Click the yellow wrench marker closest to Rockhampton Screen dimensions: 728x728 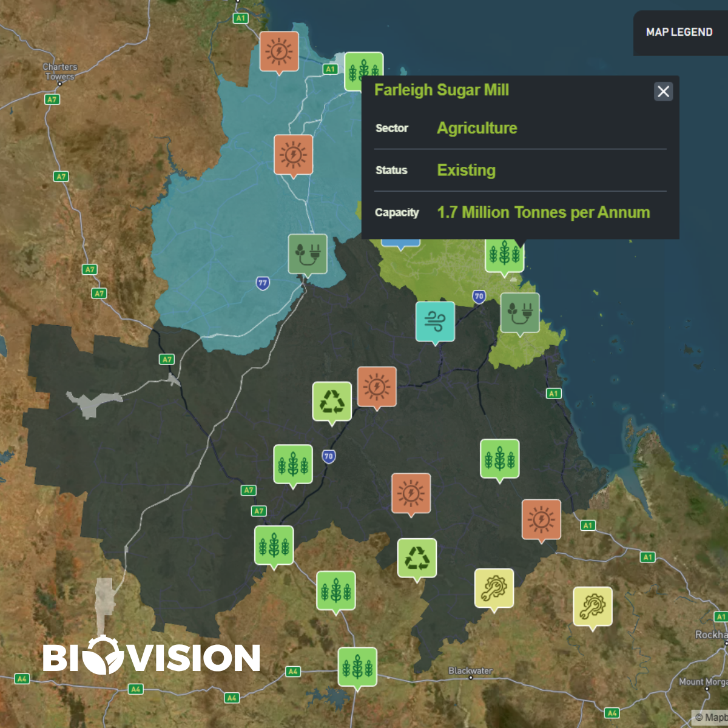(593, 606)
